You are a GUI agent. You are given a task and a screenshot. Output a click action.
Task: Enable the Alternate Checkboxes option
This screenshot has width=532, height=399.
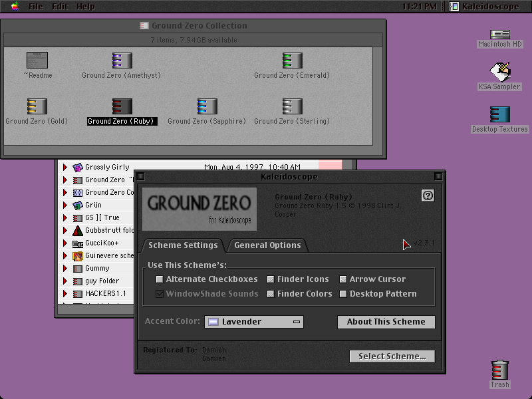159,279
